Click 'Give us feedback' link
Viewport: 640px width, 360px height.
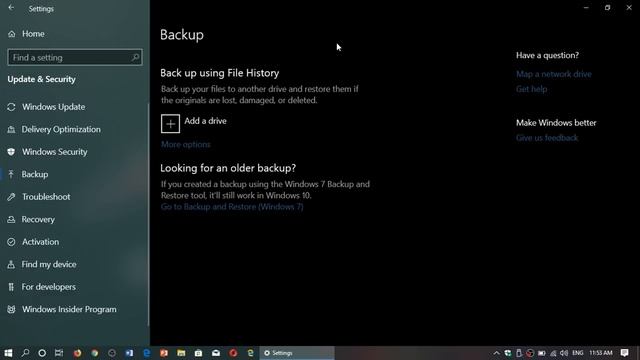click(547, 138)
